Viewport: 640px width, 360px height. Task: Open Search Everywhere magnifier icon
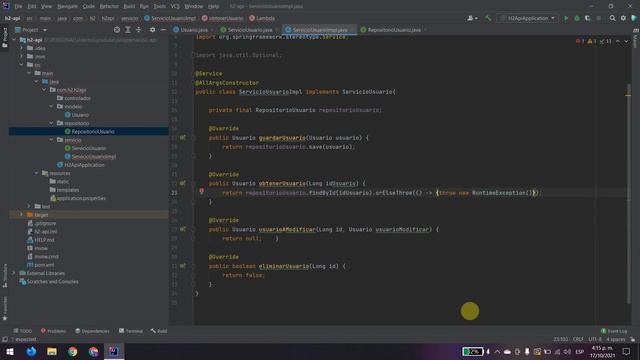612,18
